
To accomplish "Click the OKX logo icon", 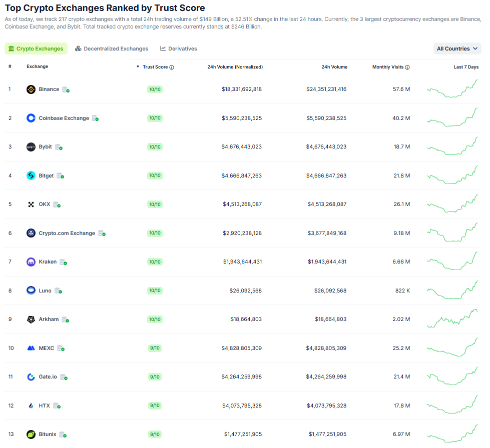I will coord(31,204).
